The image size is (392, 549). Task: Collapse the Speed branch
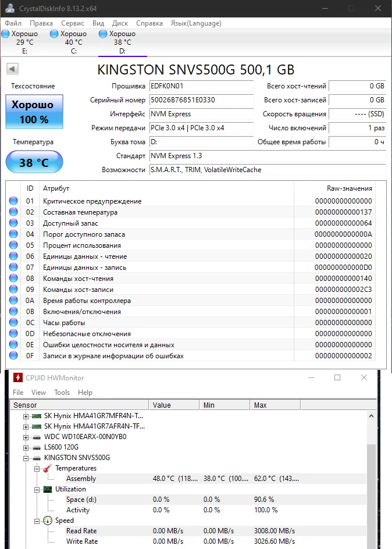[x=37, y=521]
